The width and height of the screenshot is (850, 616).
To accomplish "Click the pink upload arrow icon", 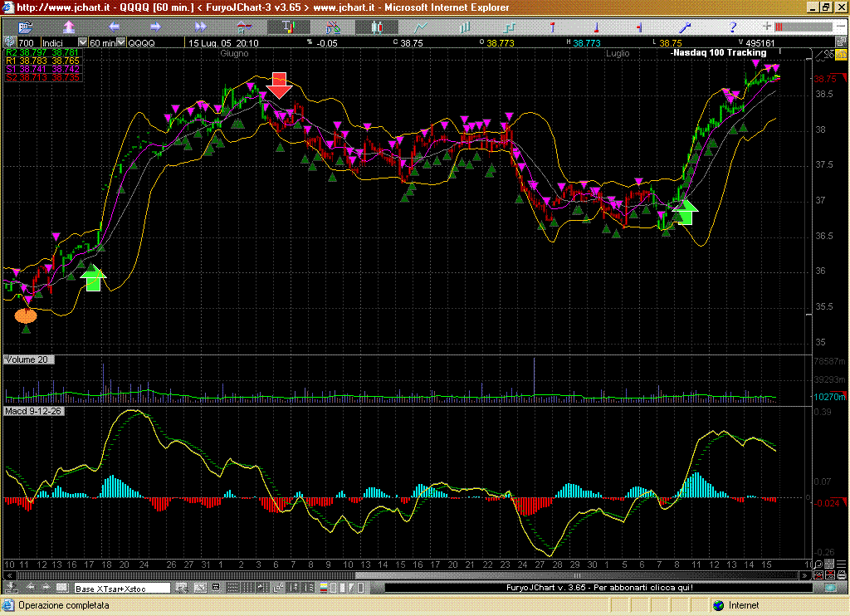I will coord(70,27).
